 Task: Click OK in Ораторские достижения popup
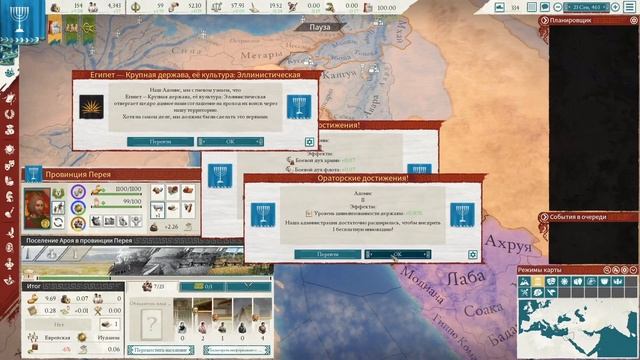(x=397, y=254)
